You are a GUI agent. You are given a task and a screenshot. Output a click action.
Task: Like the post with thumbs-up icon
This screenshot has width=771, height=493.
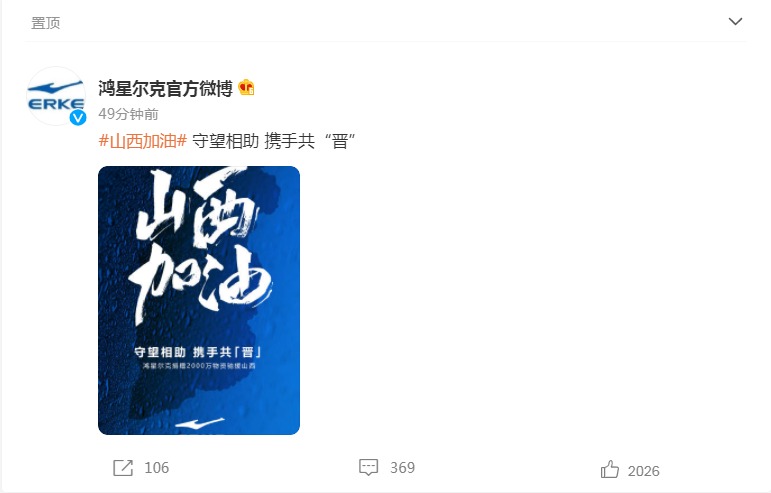[610, 469]
